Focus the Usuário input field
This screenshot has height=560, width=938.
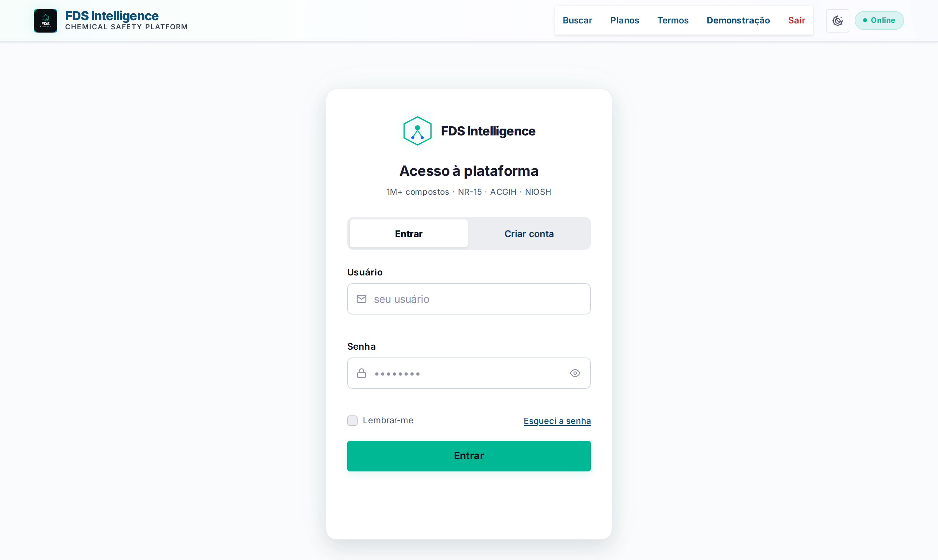[469, 299]
